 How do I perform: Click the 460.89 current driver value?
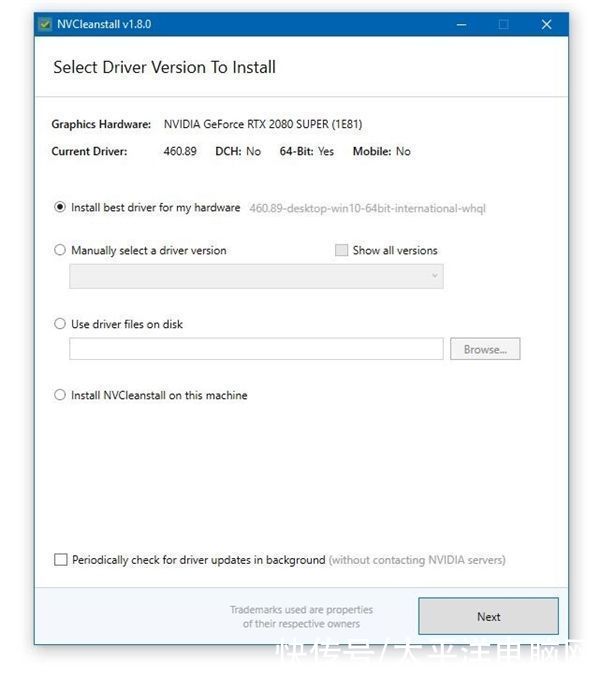click(x=180, y=151)
